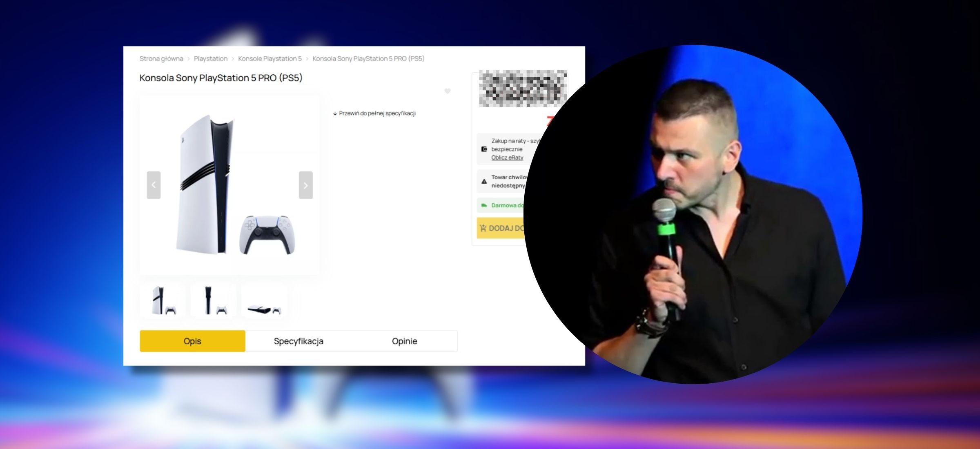
Task: Open the Konsole Playstation 5 breadcrumb
Action: (x=270, y=59)
